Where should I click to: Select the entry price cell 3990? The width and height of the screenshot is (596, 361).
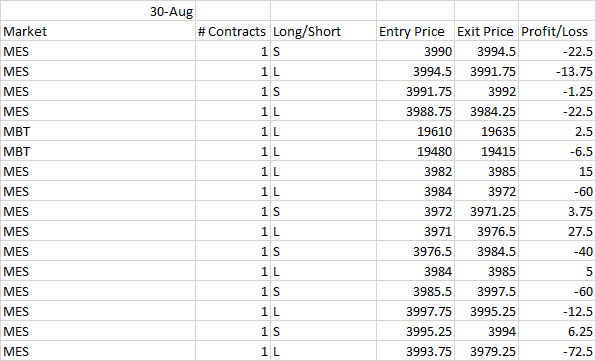coord(415,51)
